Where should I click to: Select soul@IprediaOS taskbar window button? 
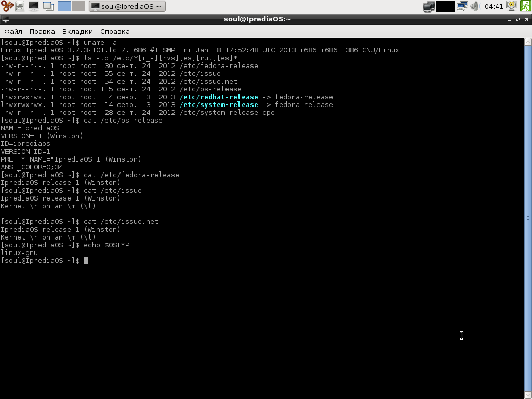(x=127, y=6)
